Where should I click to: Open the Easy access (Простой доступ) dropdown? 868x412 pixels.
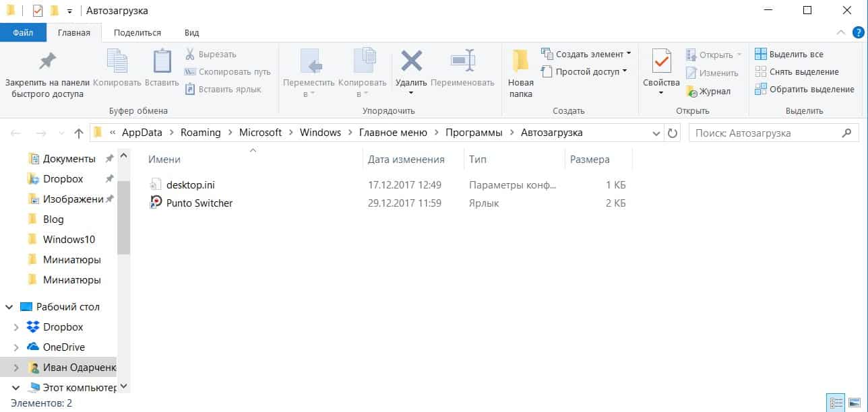(x=584, y=71)
